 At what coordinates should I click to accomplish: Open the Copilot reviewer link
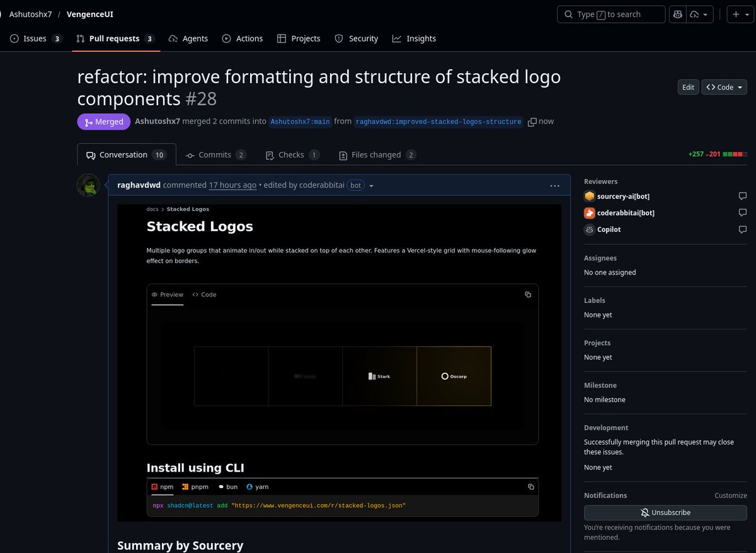pyautogui.click(x=609, y=229)
